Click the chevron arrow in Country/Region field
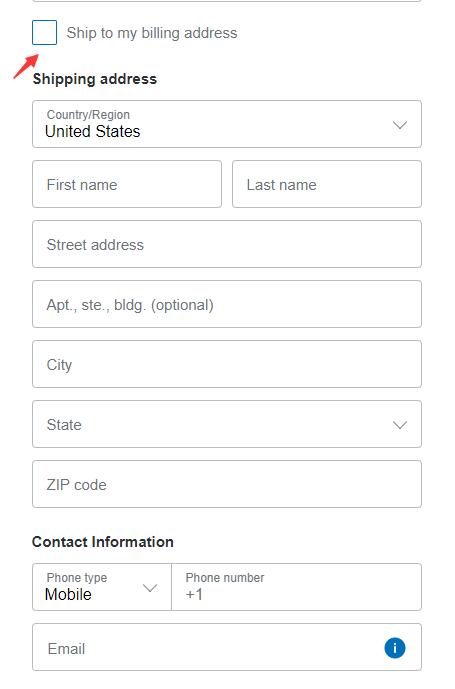 click(x=400, y=125)
